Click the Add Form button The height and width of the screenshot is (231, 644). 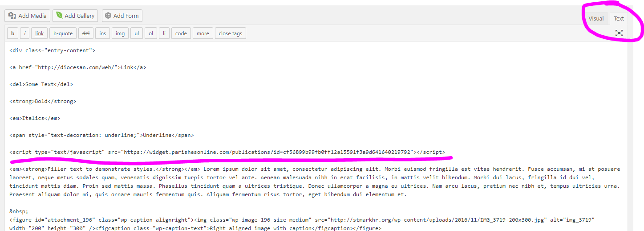(x=122, y=16)
